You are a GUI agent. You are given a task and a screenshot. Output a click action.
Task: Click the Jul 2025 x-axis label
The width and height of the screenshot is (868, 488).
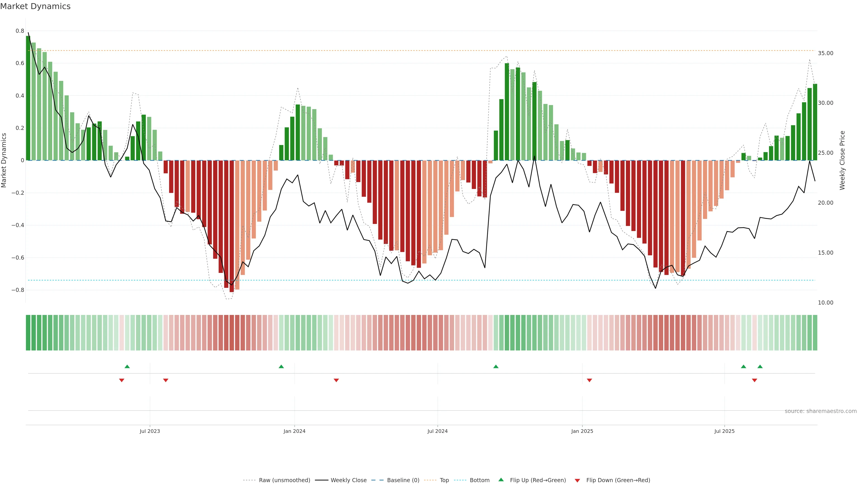[724, 431]
